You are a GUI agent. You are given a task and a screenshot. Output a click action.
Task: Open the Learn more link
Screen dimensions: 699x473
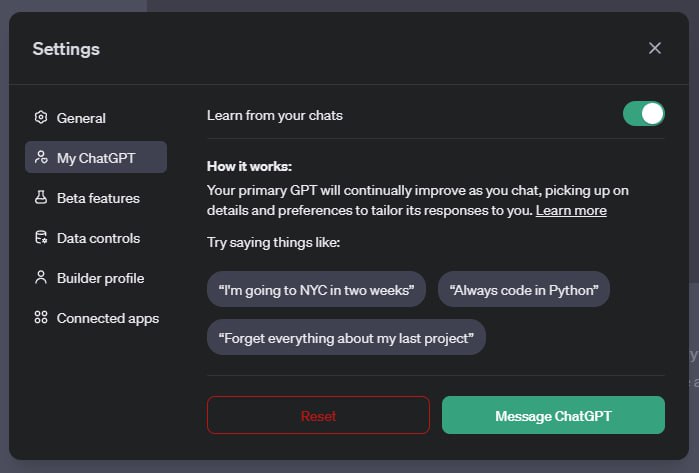[571, 211]
